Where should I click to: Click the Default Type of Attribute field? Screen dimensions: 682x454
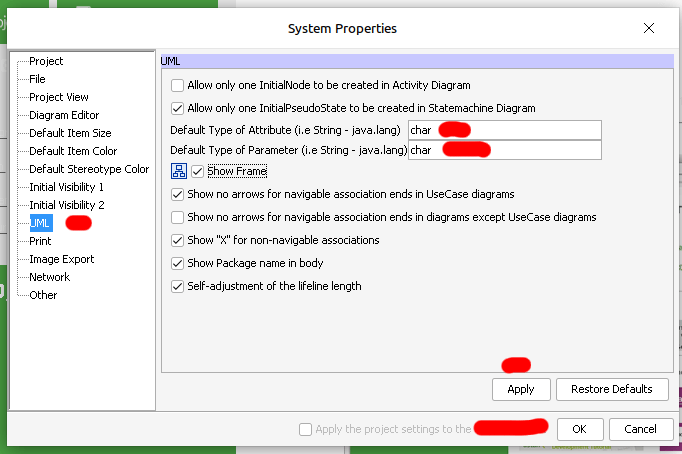click(504, 130)
